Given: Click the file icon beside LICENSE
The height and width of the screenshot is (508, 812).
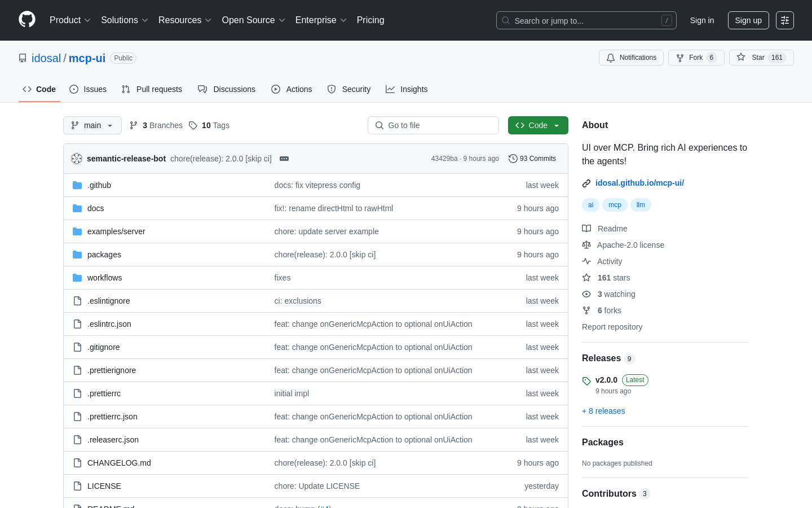Looking at the screenshot, I should point(77,486).
